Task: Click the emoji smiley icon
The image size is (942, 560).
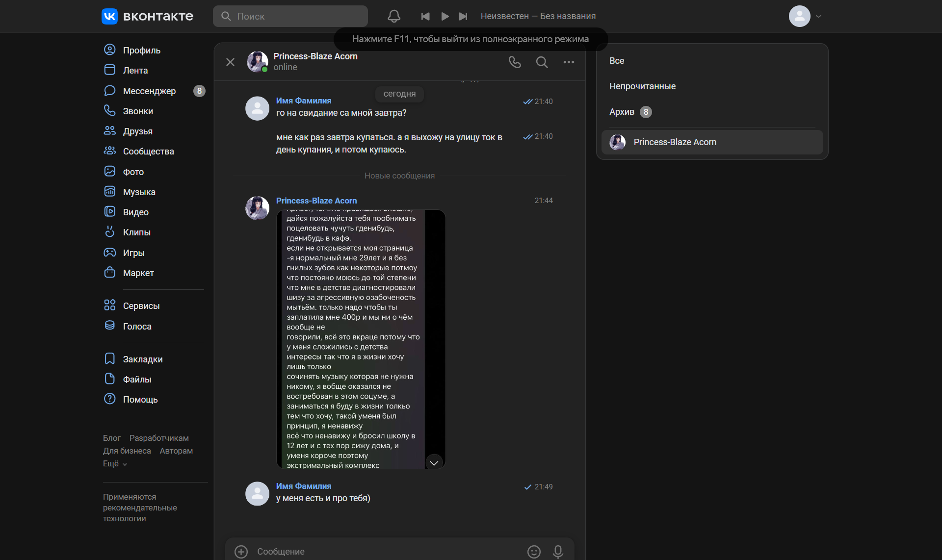Action: (534, 552)
